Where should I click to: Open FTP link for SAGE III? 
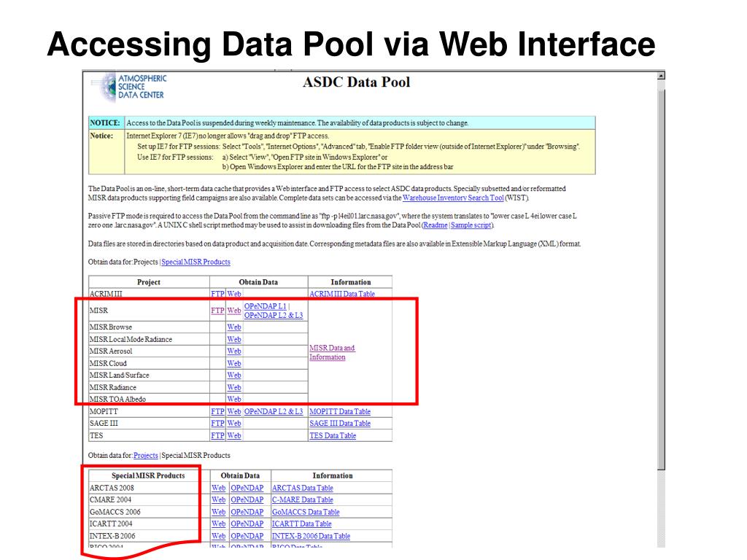coord(217,424)
